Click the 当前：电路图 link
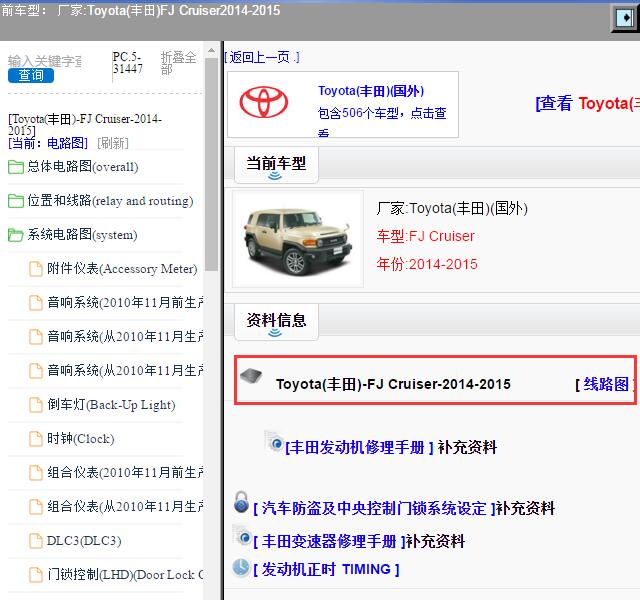Image resolution: width=640 pixels, height=600 pixels. click(48, 143)
